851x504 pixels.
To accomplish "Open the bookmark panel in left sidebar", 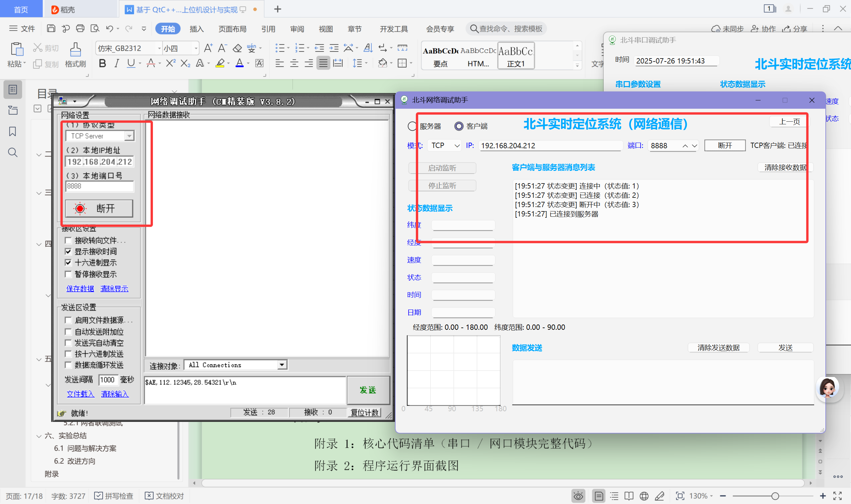I will pyautogui.click(x=13, y=131).
